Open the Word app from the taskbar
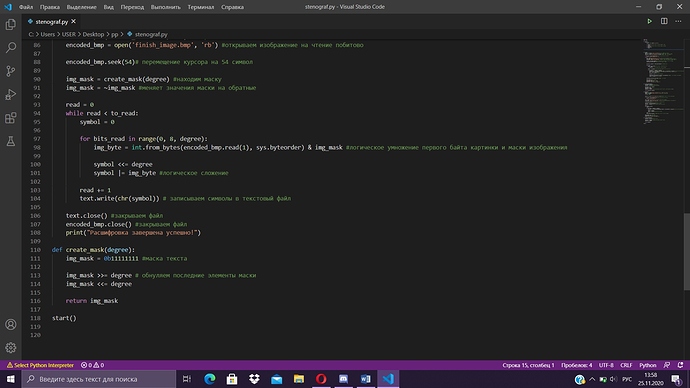Screen dimensions: 690x388 (365, 379)
